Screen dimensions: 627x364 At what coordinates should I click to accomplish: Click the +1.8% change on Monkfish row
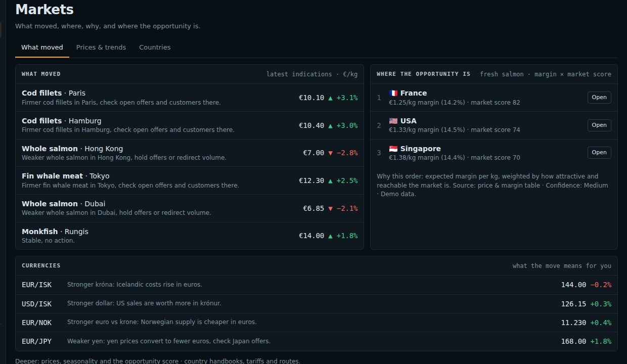[x=343, y=236]
